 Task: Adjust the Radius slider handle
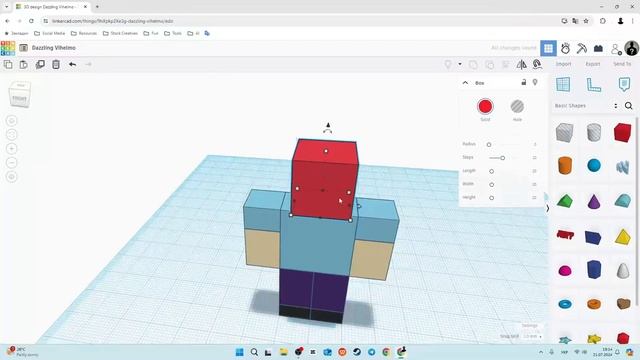coord(489,144)
